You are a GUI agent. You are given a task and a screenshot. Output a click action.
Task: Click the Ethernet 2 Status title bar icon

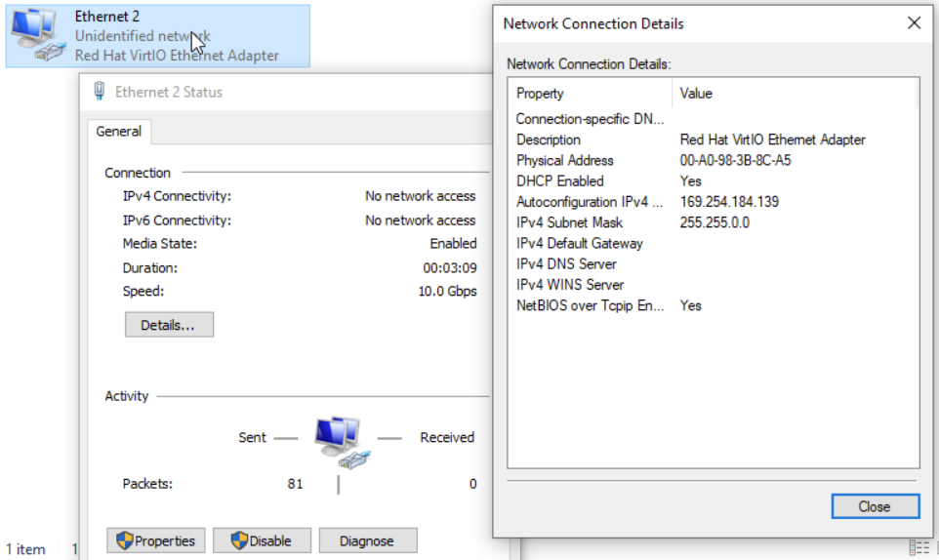coord(99,92)
